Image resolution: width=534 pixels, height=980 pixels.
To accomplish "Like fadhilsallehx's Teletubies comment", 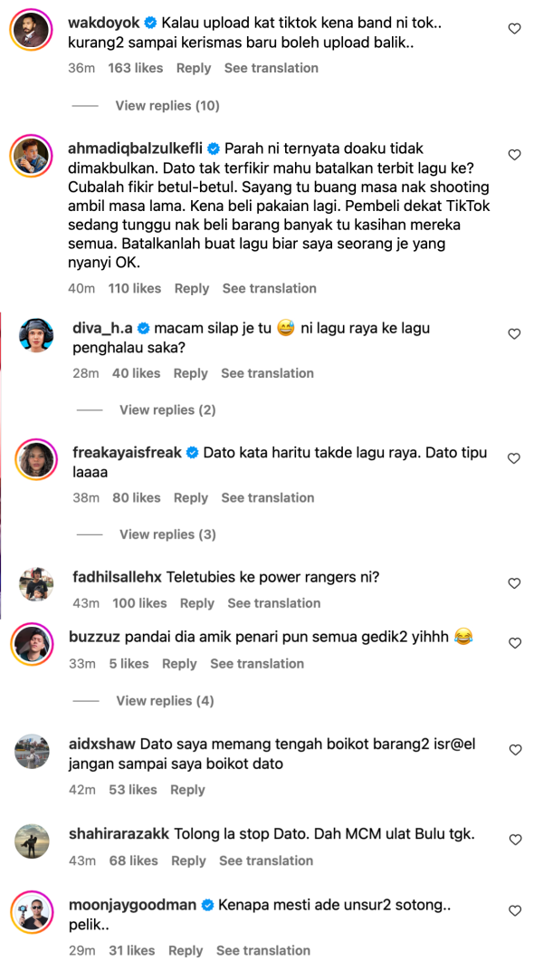I will 514,583.
